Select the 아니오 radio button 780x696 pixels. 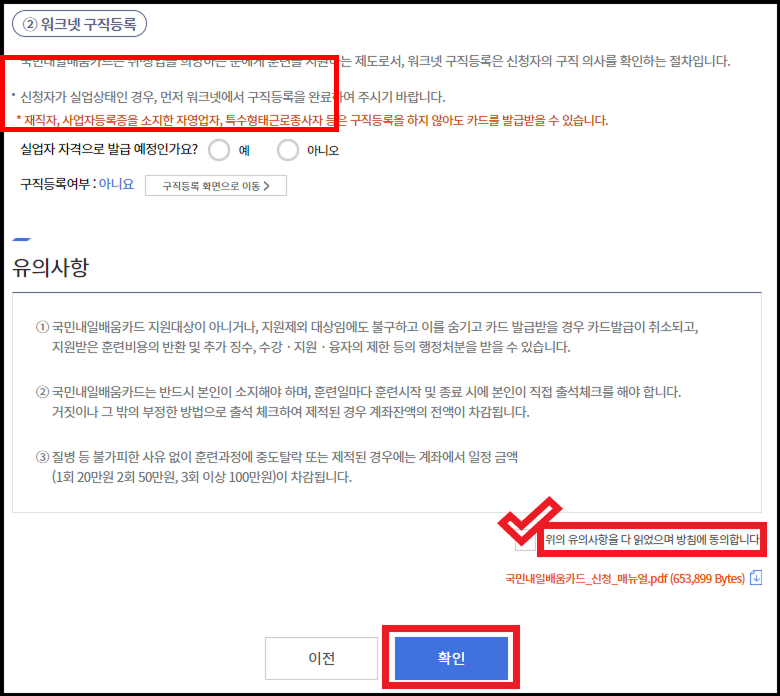288,150
